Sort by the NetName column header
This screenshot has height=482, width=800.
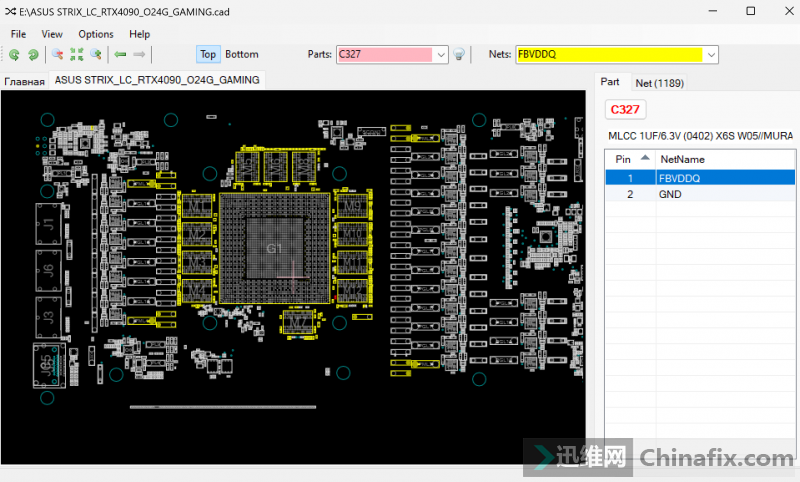coord(725,159)
